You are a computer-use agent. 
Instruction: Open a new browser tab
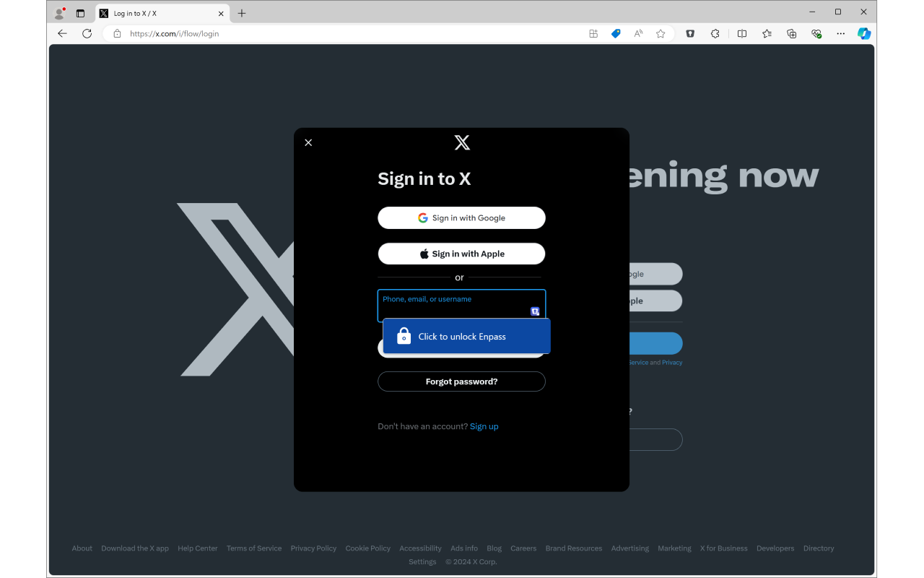[242, 13]
